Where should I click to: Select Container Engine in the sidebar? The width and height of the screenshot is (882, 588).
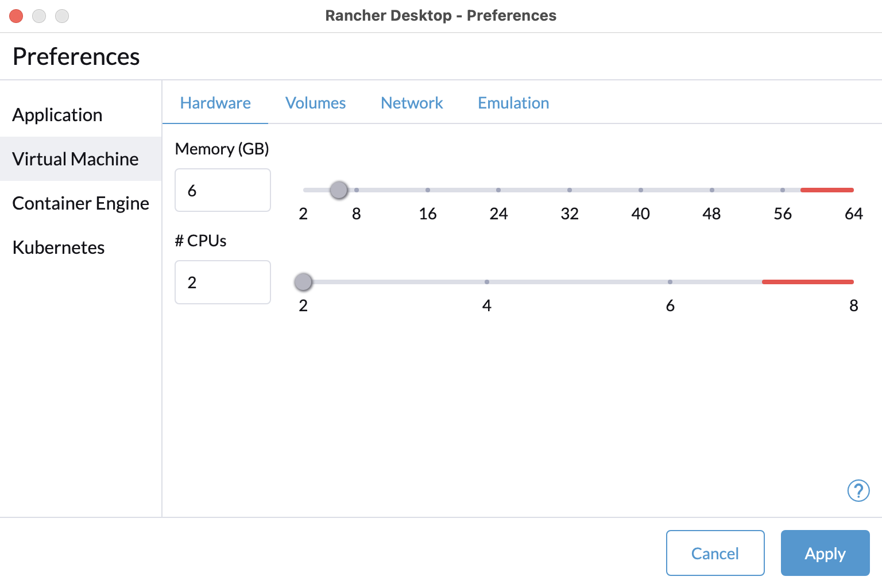[80, 203]
